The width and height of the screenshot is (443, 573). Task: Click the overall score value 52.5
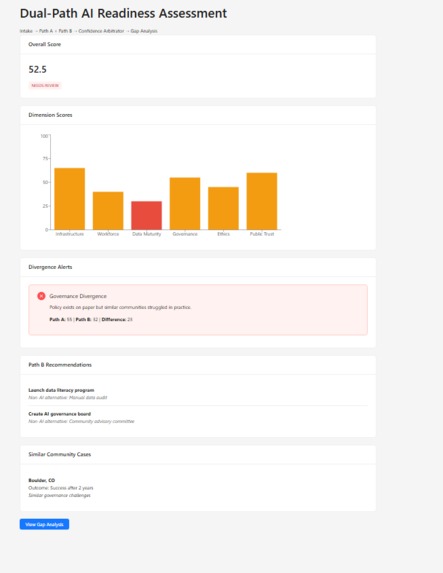pyautogui.click(x=38, y=69)
